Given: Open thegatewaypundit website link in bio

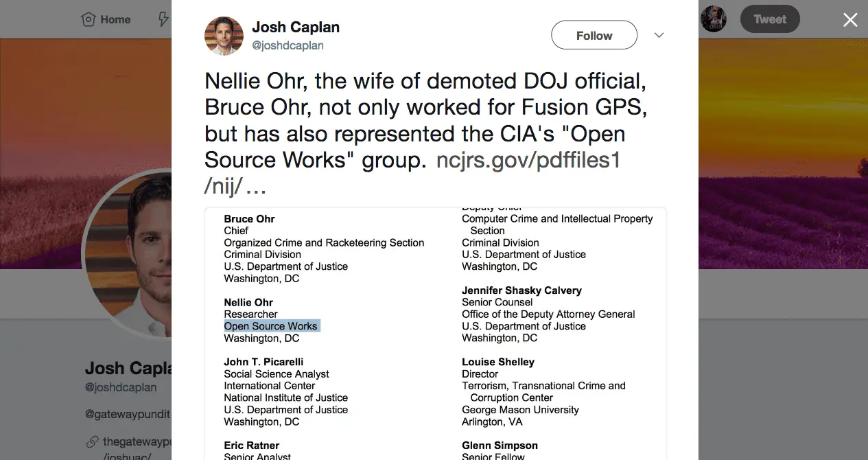Looking at the screenshot, I should pos(136,441).
